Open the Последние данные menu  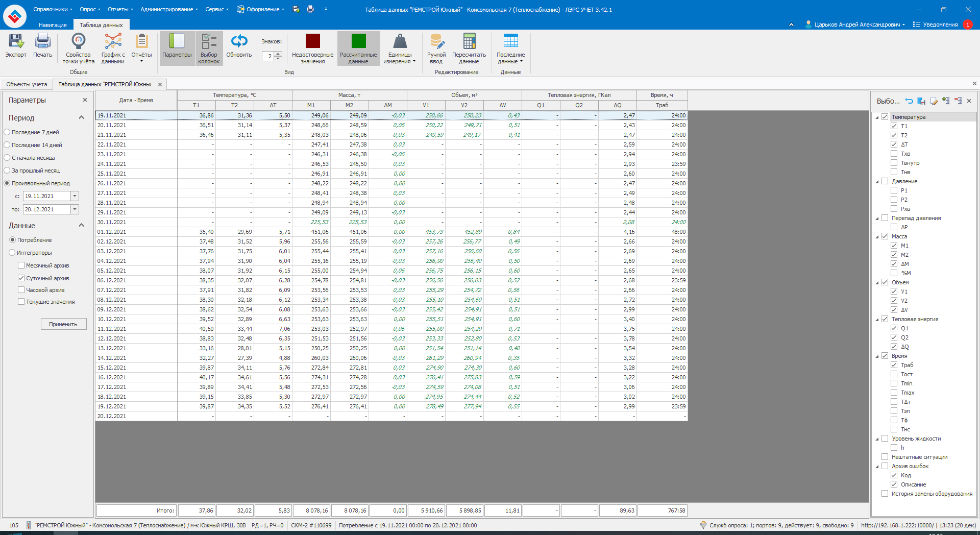click(x=510, y=48)
